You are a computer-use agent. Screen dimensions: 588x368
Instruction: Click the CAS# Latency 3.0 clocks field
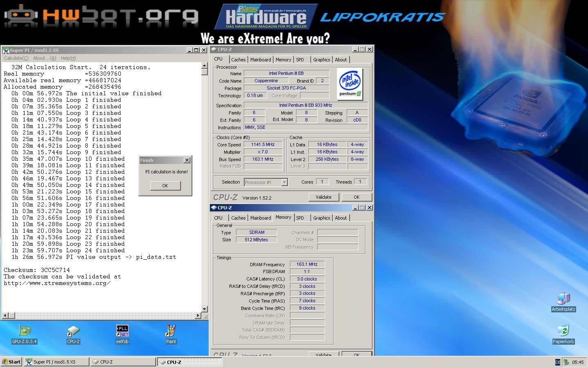pyautogui.click(x=307, y=279)
